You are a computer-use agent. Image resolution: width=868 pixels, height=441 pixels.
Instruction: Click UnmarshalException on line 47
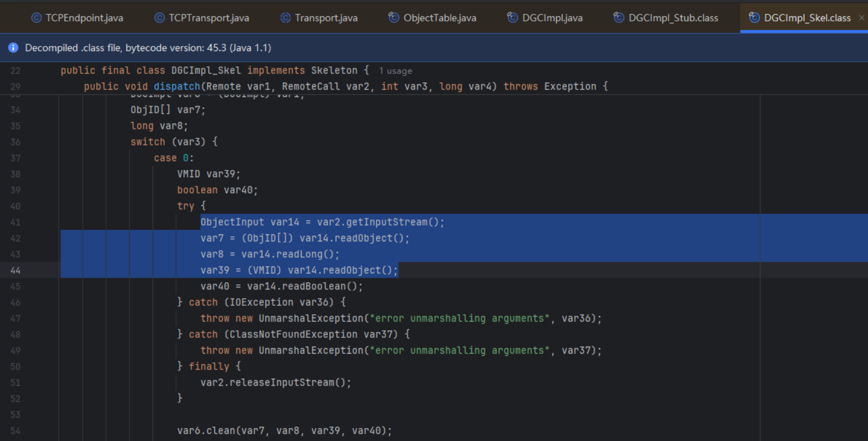311,318
